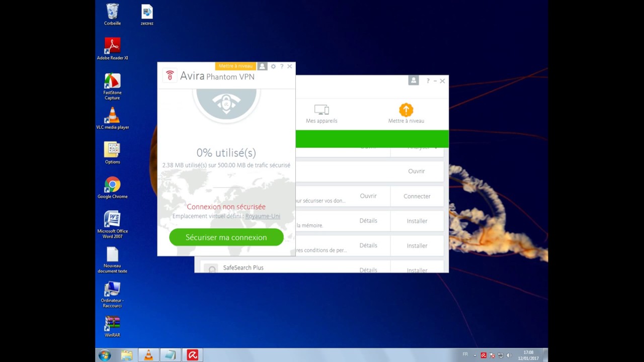Click the SafeSearch Plus entry
This screenshot has width=644, height=362.
[x=244, y=267]
